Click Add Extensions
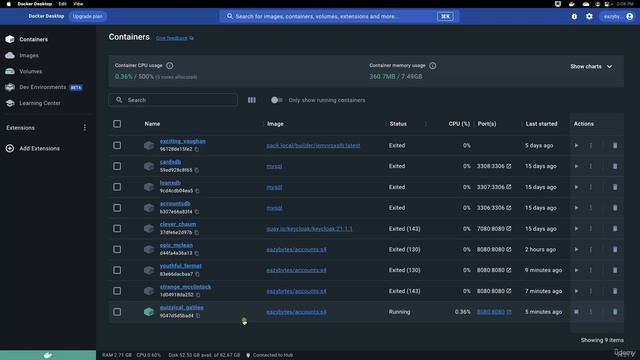This screenshot has width=640, height=360. point(39,148)
